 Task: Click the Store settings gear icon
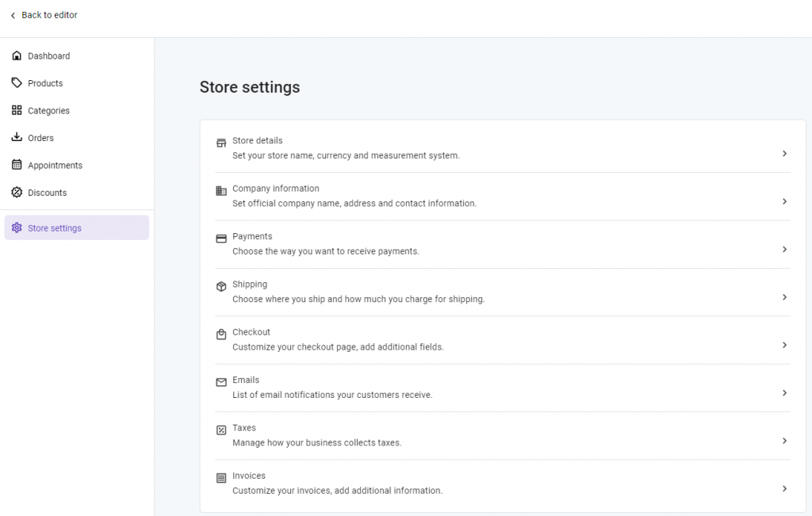17,227
